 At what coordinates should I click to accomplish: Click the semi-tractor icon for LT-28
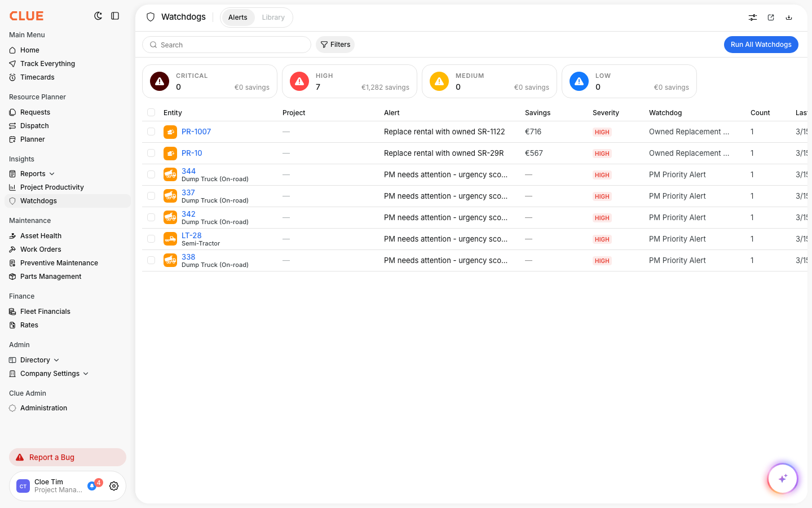(170, 239)
